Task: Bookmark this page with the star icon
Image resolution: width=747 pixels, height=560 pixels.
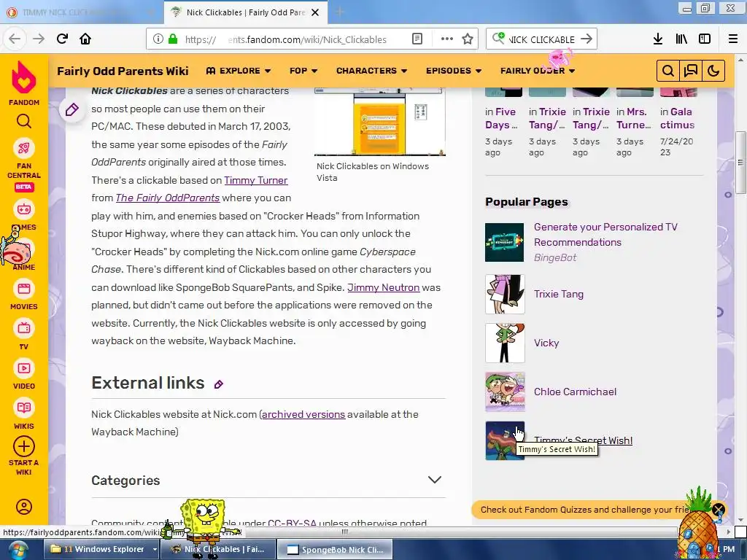Action: click(468, 39)
